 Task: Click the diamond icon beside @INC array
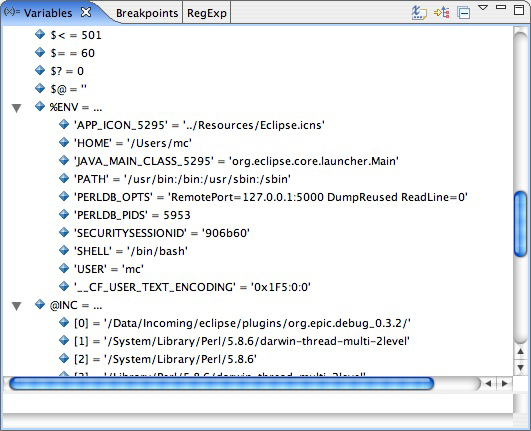[40, 304]
